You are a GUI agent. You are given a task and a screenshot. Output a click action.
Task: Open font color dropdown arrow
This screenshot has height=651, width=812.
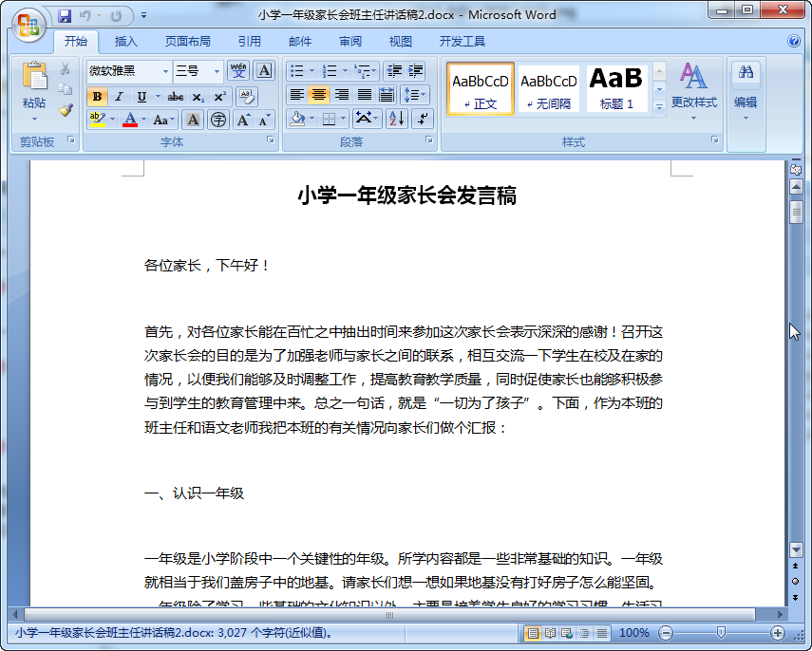click(144, 121)
